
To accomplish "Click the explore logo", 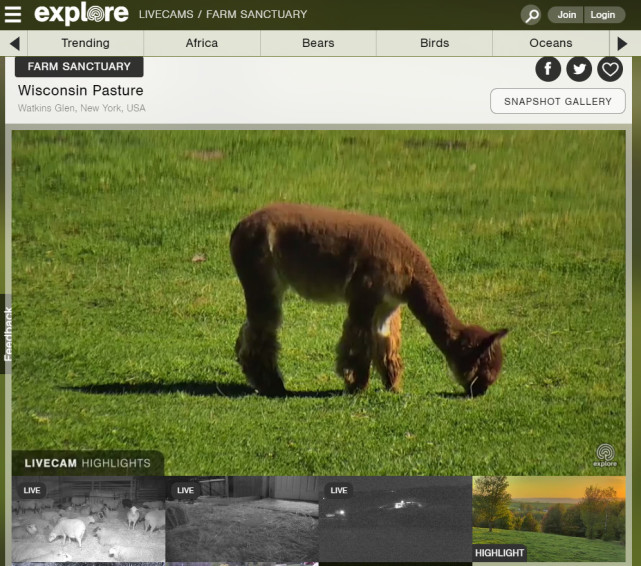I will pyautogui.click(x=81, y=14).
